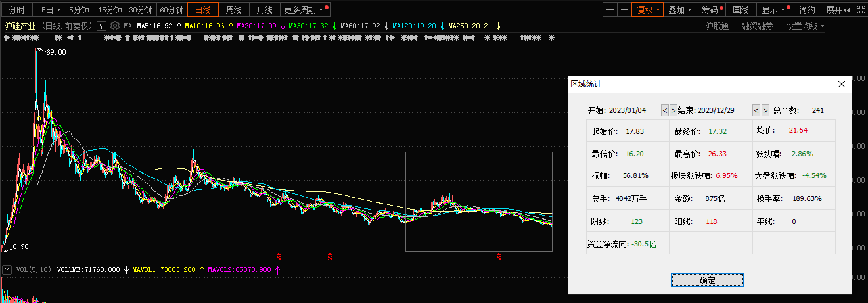
Task: Click the 板块涨跌幅 6.95% cell
Action: pyautogui.click(x=710, y=176)
